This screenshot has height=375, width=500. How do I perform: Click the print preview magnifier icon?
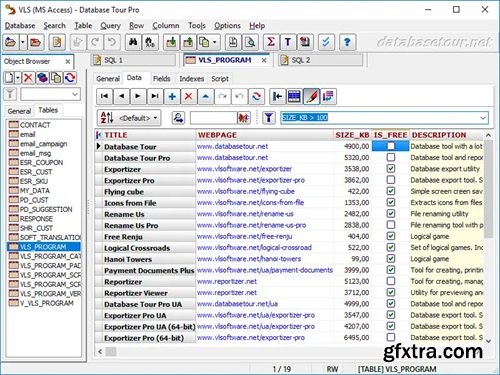point(250,42)
